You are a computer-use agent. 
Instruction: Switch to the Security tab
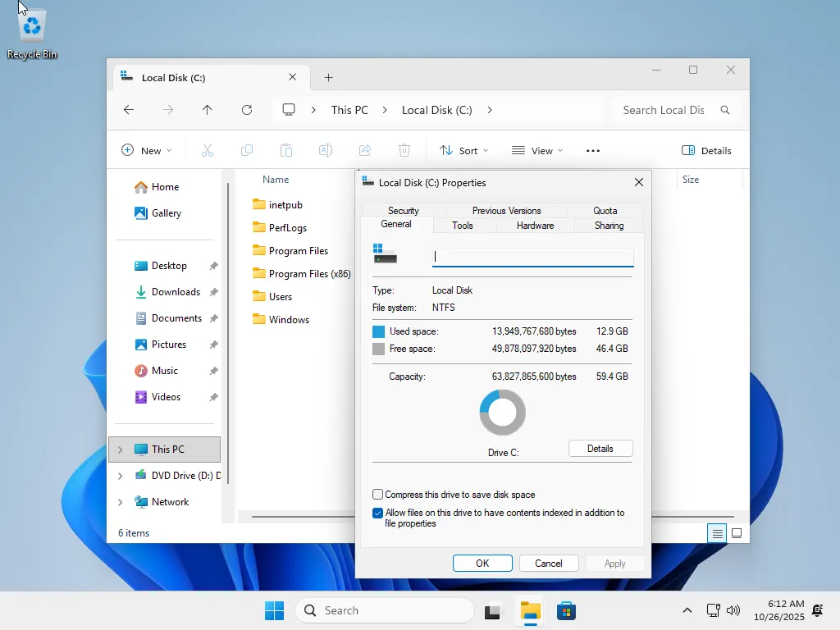click(x=403, y=211)
